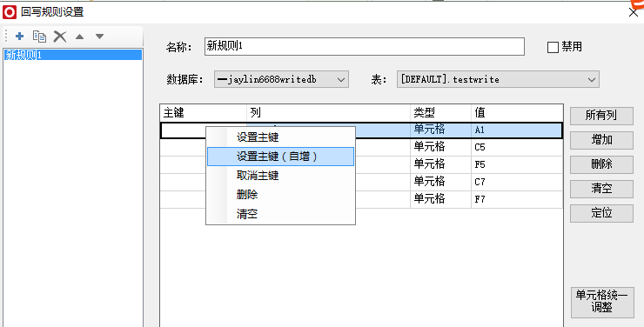644x327 pixels.
Task: Click value cell F5
Action: (517, 164)
